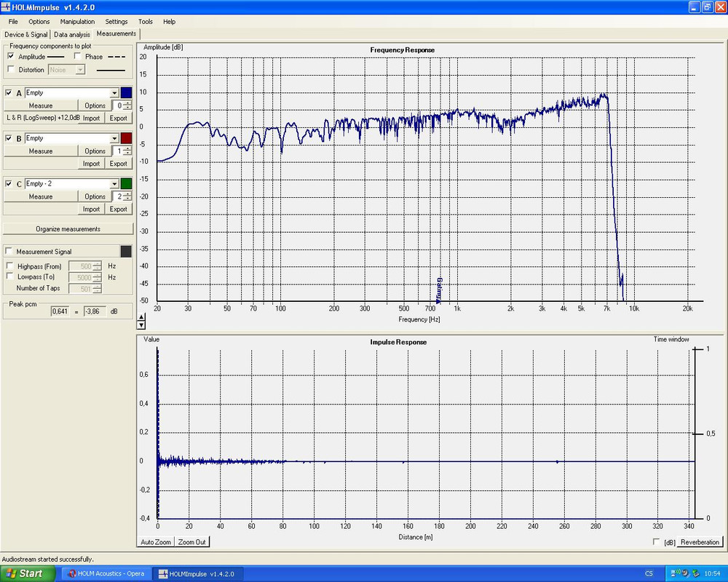The width and height of the screenshot is (728, 582).
Task: Open the File menu
Action: [13, 21]
